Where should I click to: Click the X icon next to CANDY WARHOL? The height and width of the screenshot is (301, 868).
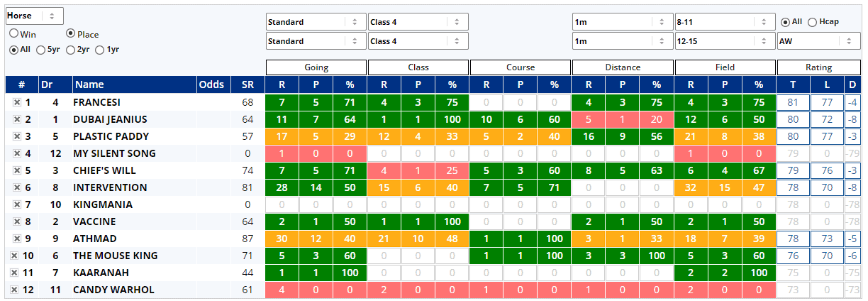14,290
